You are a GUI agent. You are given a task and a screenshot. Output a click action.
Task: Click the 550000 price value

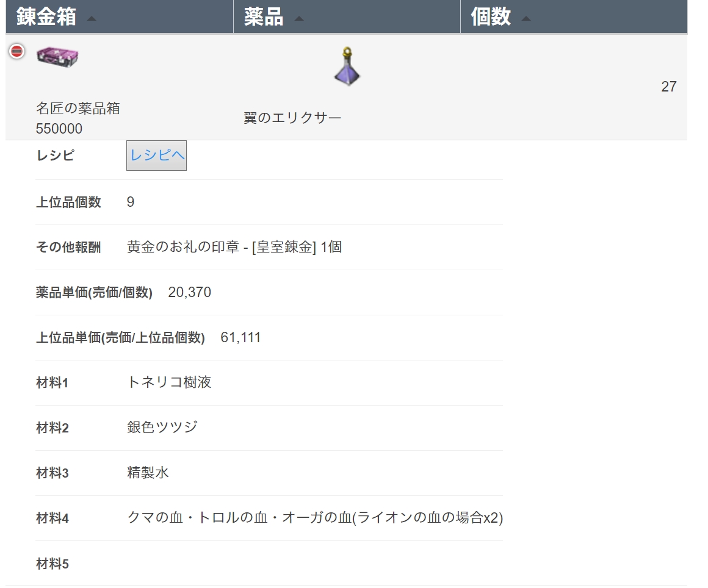tap(59, 129)
